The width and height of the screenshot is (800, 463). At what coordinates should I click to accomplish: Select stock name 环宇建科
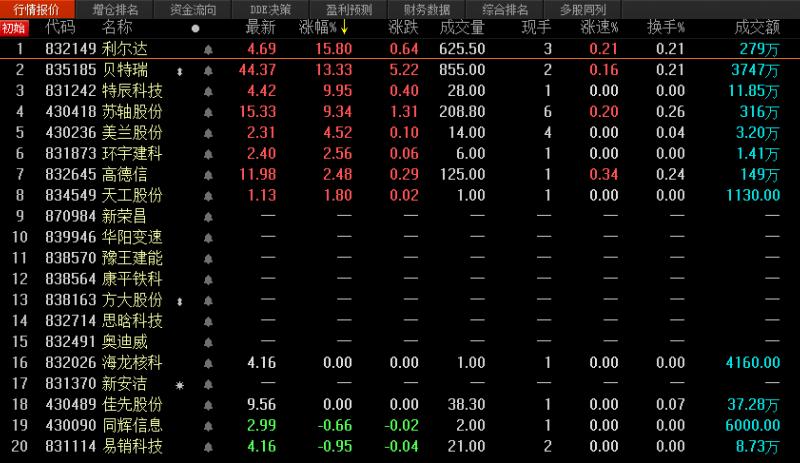(132, 154)
